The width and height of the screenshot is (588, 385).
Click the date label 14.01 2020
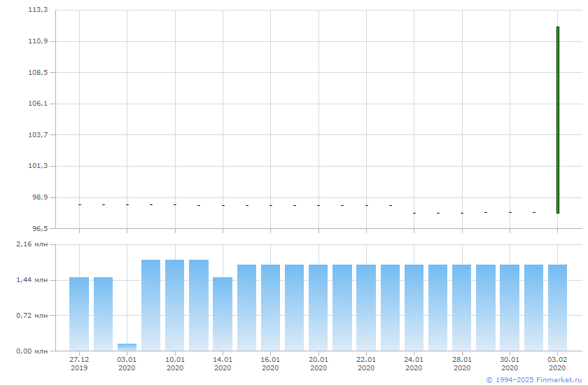point(223,363)
